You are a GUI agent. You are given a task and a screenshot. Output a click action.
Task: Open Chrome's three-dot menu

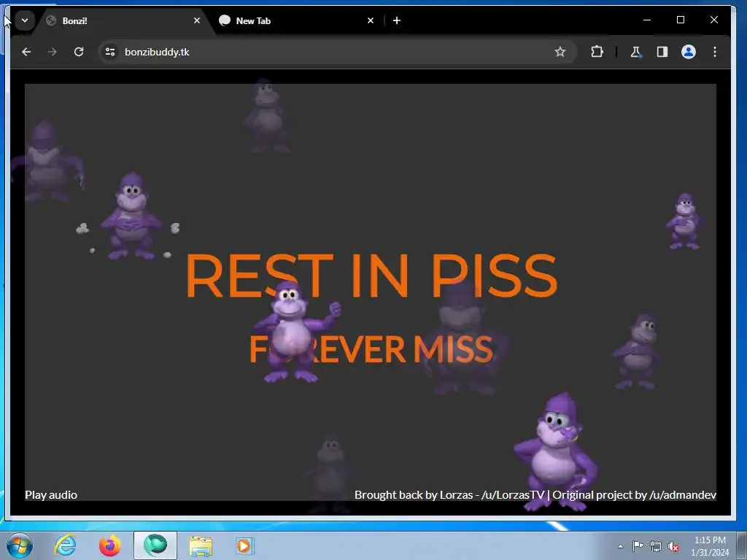(x=715, y=52)
